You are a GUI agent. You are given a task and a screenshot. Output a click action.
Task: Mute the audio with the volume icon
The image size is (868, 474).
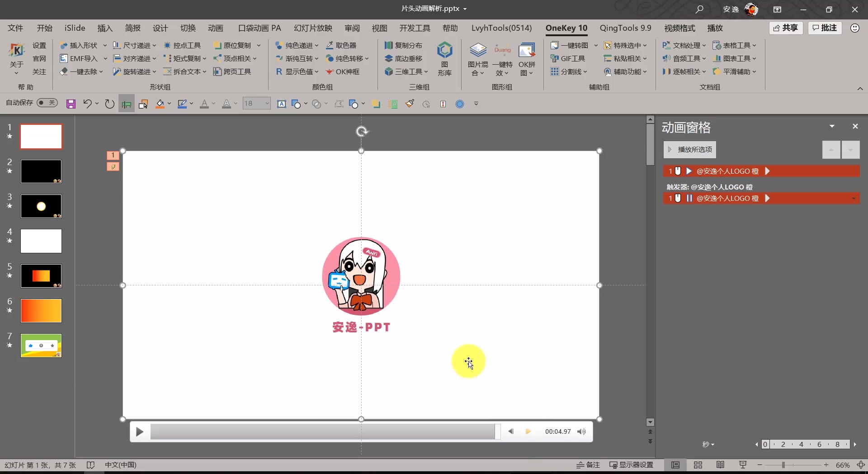581,431
